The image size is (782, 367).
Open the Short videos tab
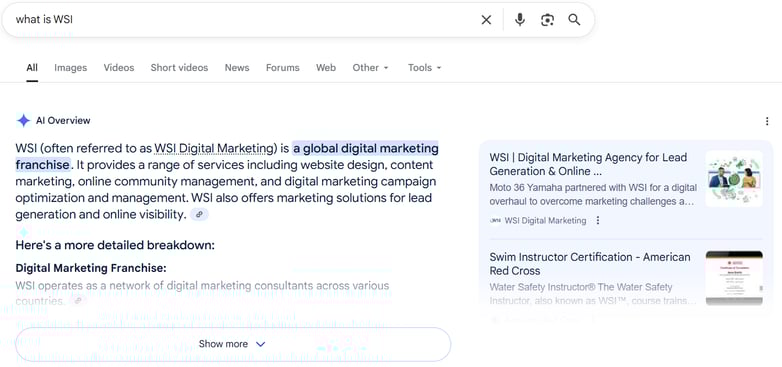[179, 68]
